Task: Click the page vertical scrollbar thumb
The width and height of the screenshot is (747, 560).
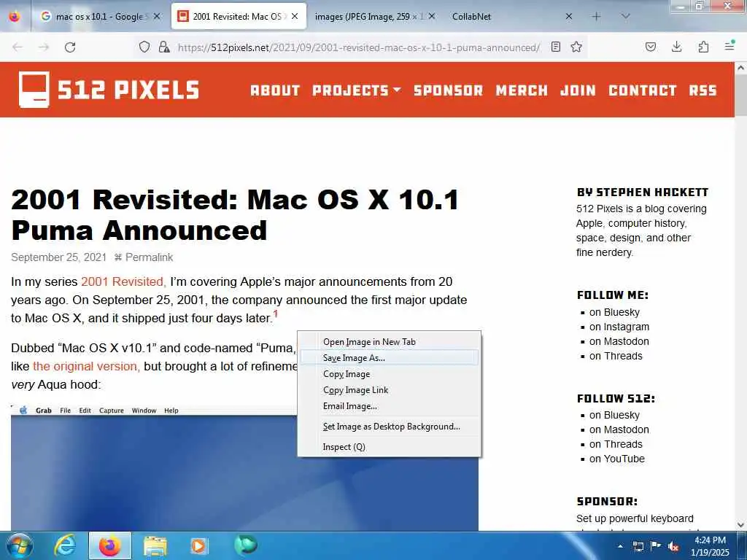Action: point(741,94)
